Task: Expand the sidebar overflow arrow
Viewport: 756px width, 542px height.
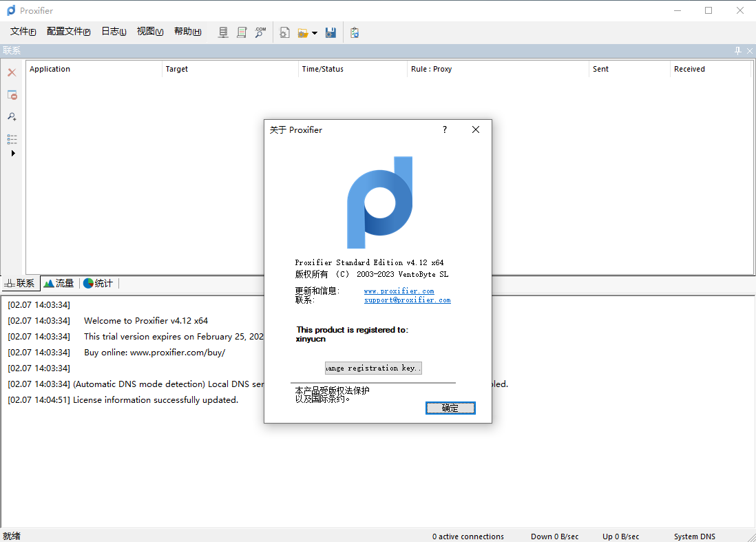Action: point(13,154)
